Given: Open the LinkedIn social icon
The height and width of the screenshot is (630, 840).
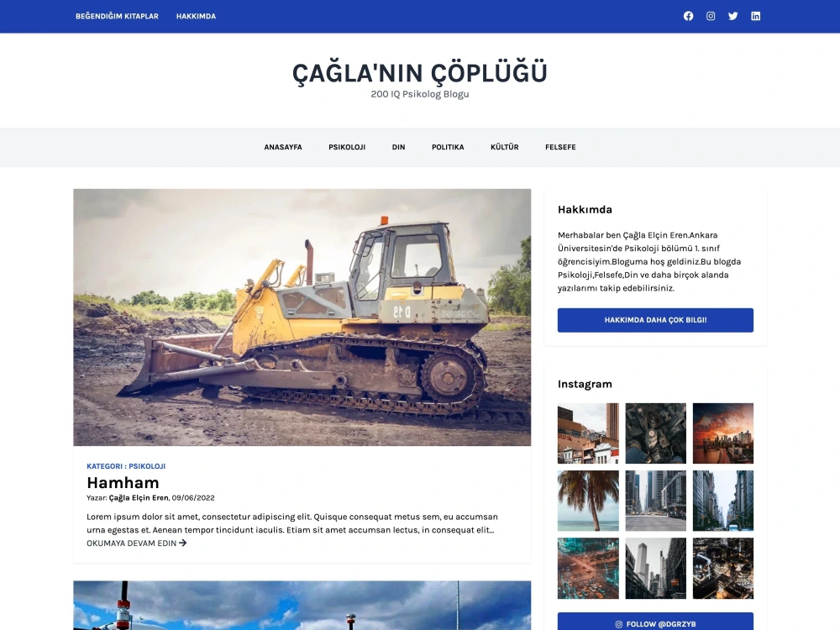Looking at the screenshot, I should (x=755, y=16).
